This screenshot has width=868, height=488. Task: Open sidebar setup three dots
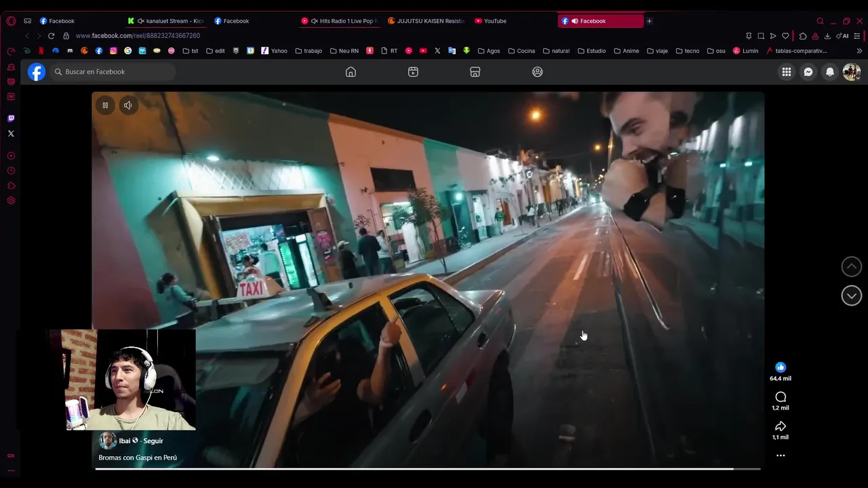coord(11,470)
